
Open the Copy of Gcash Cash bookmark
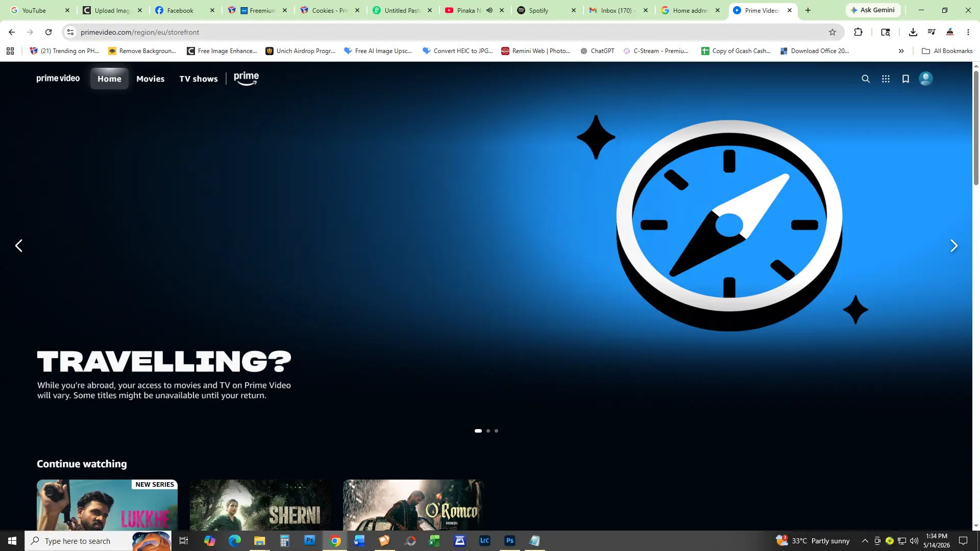click(736, 51)
